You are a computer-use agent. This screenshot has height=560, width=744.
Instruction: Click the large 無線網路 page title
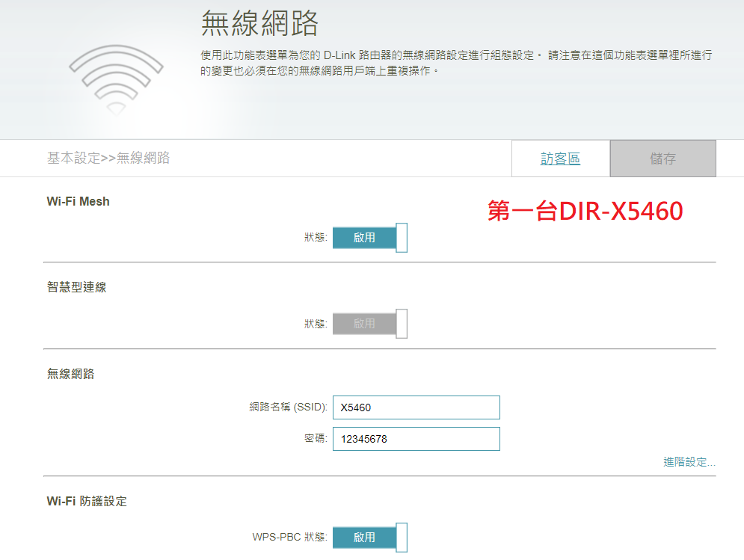[259, 24]
